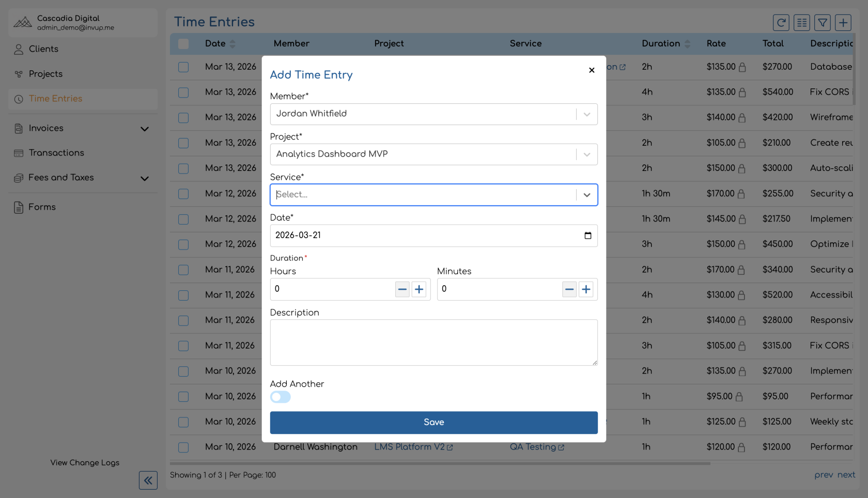The height and width of the screenshot is (498, 868).
Task: Open the filter funnel icon
Action: [x=823, y=23]
